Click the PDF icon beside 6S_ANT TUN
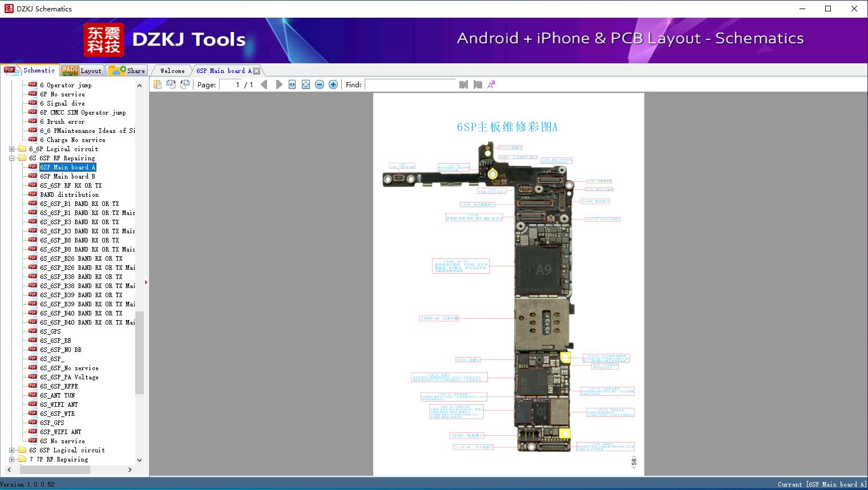The image size is (868, 490). pos(33,395)
